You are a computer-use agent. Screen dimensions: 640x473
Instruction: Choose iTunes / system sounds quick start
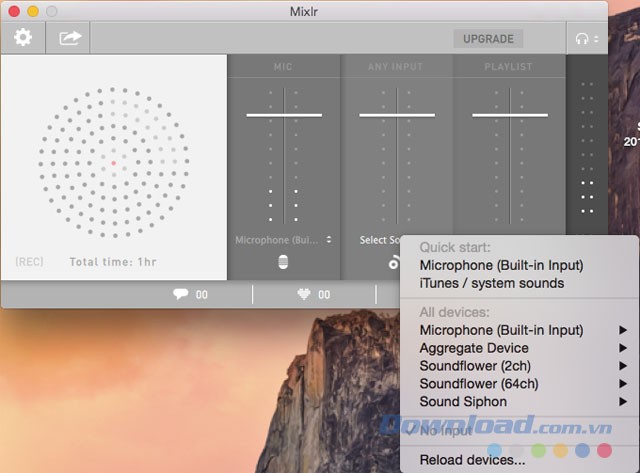pos(491,283)
